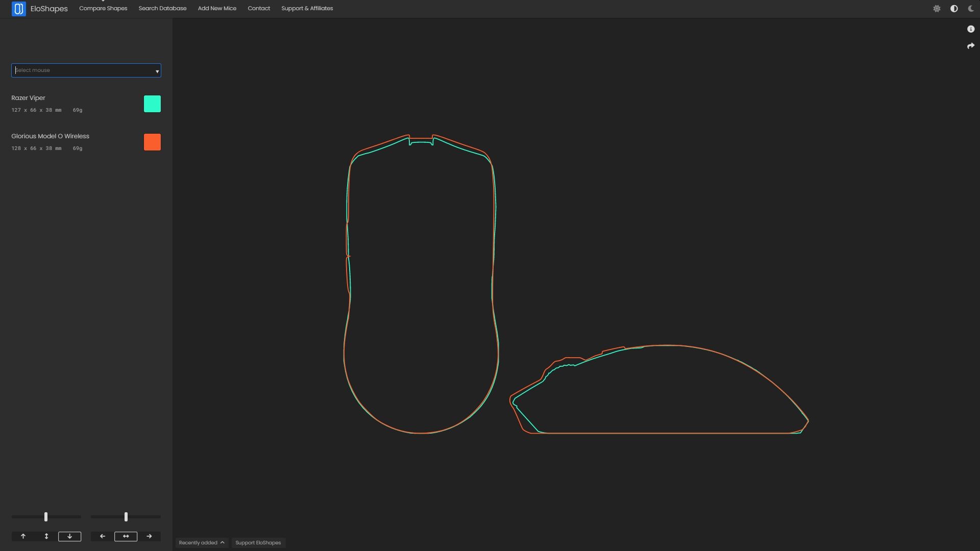Screen dimensions: 980x551
Task: Open the Select mouse dropdown arrow
Action: (x=157, y=71)
